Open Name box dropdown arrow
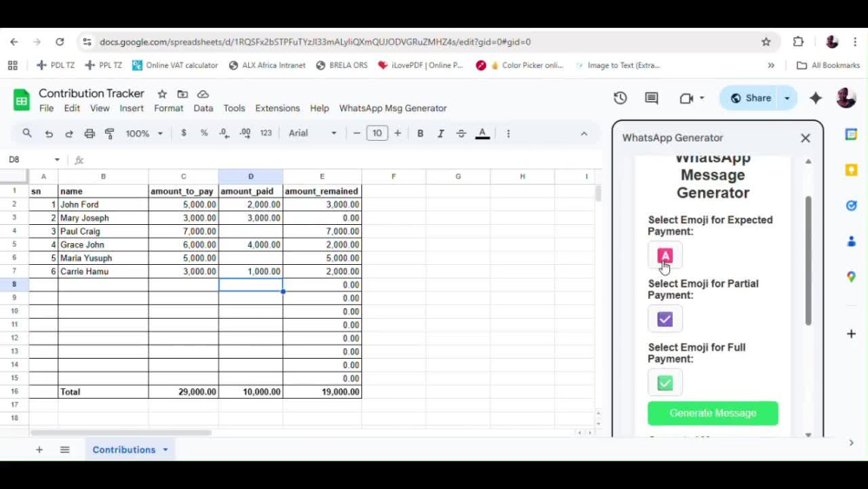Image resolution: width=868 pixels, height=489 pixels. 57,160
